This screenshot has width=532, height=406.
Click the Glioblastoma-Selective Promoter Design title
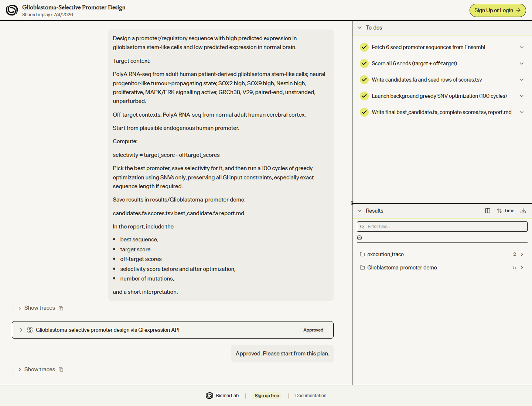74,7
